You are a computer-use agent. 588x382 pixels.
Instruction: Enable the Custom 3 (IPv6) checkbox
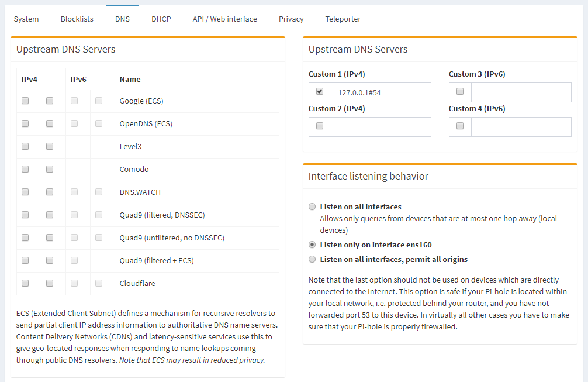pos(460,91)
